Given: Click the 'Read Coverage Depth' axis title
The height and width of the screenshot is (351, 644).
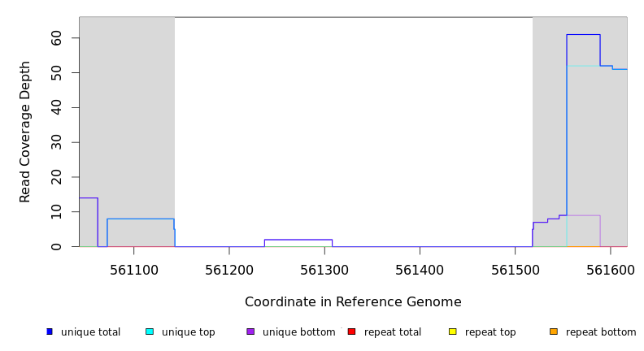Looking at the screenshot, I should (25, 132).
